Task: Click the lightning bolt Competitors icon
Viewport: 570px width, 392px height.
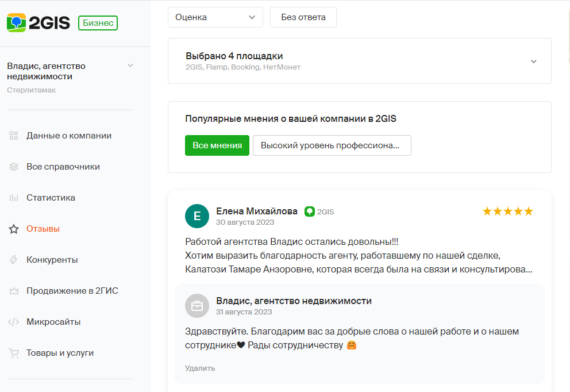Action: 13,260
